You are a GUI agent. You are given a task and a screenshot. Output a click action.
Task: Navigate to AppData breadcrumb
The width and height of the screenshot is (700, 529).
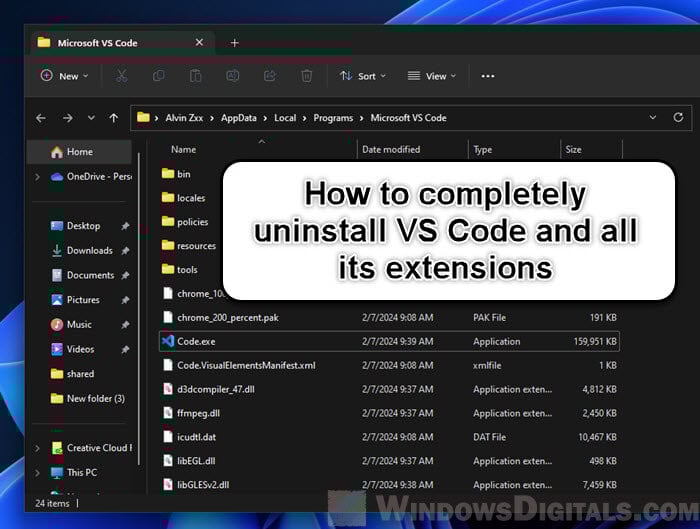(239, 118)
